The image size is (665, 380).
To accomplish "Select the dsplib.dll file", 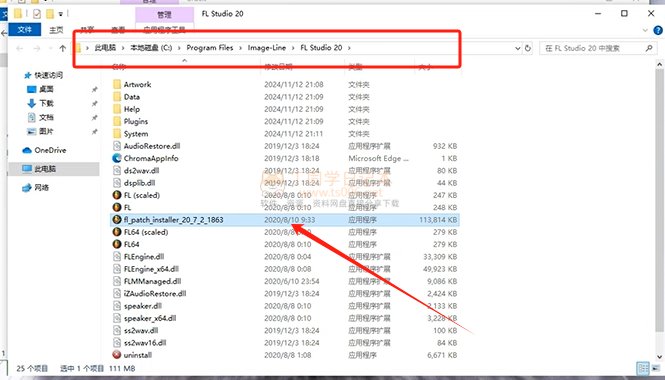I will [139, 183].
